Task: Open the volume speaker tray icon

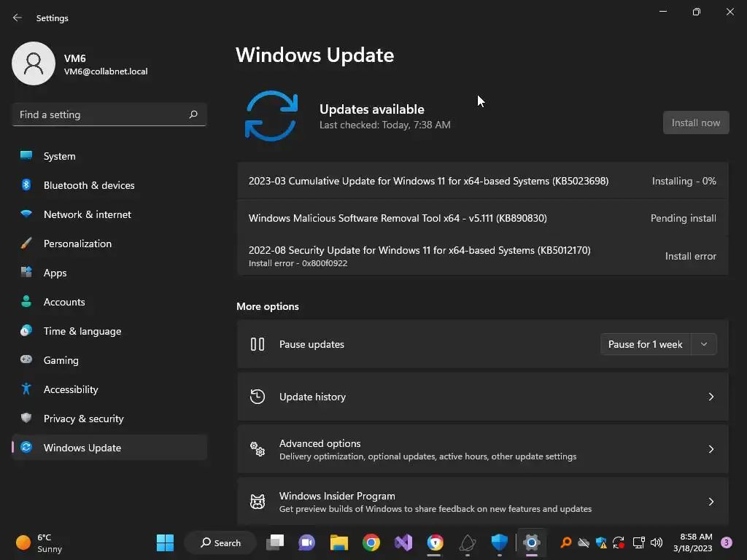Action: 657,542
